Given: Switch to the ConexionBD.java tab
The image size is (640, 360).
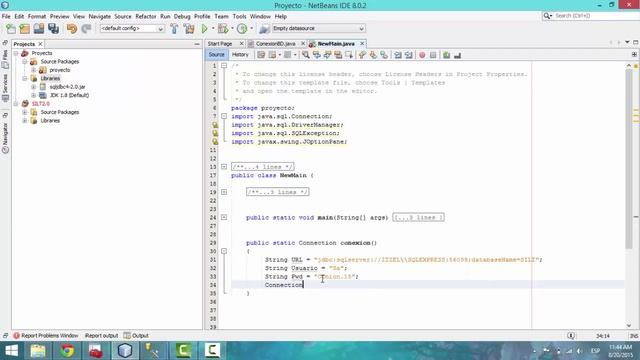Looking at the screenshot, I should [x=276, y=44].
